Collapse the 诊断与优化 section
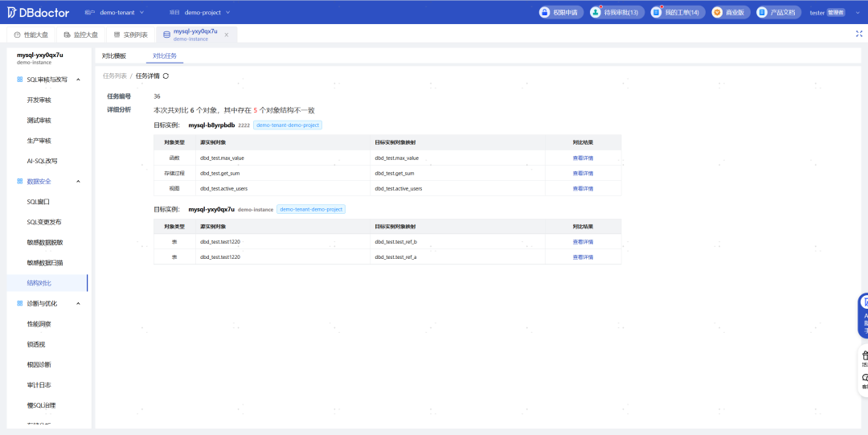Viewport: 868px width, 435px height. tap(78, 303)
